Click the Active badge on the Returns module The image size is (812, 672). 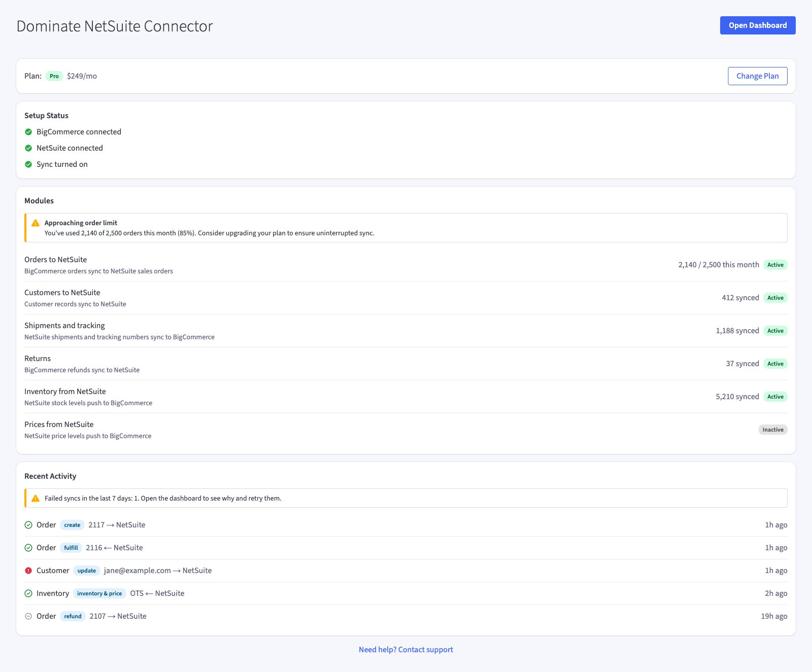click(x=775, y=364)
